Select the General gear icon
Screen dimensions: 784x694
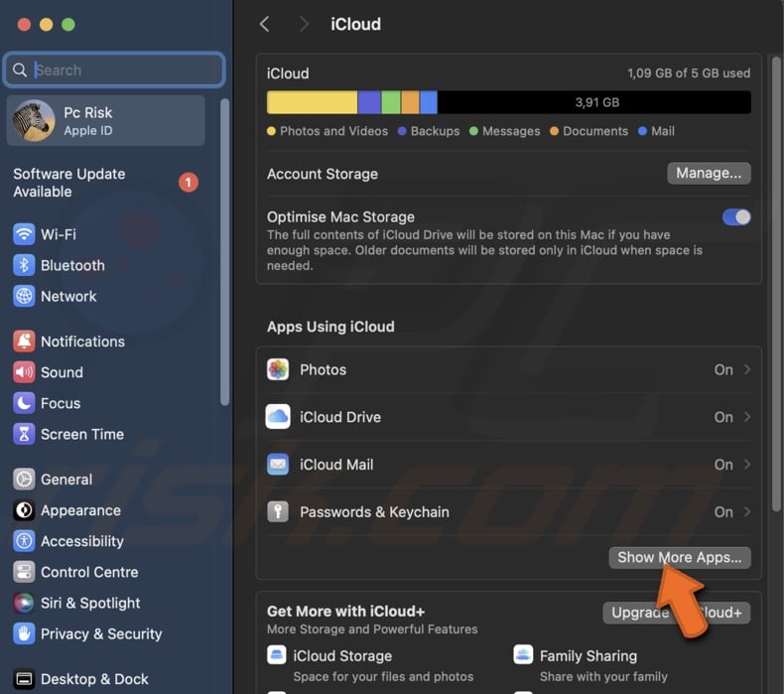click(24, 480)
